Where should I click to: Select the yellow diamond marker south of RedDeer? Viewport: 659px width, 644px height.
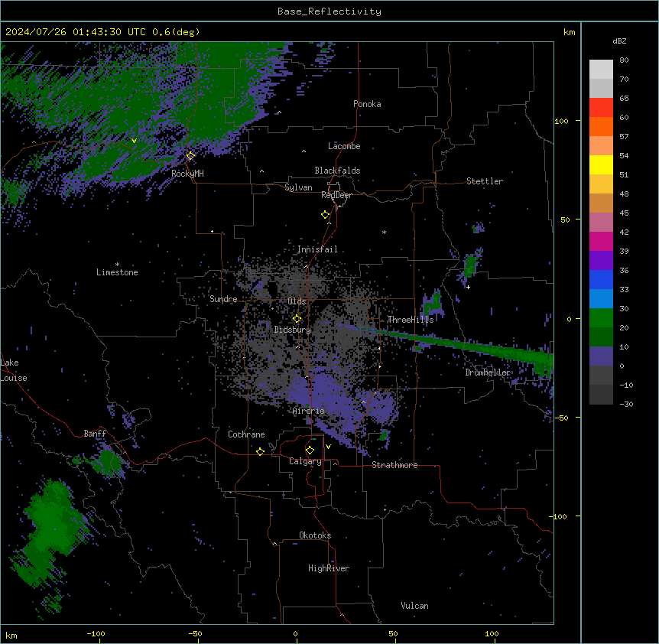tap(326, 215)
